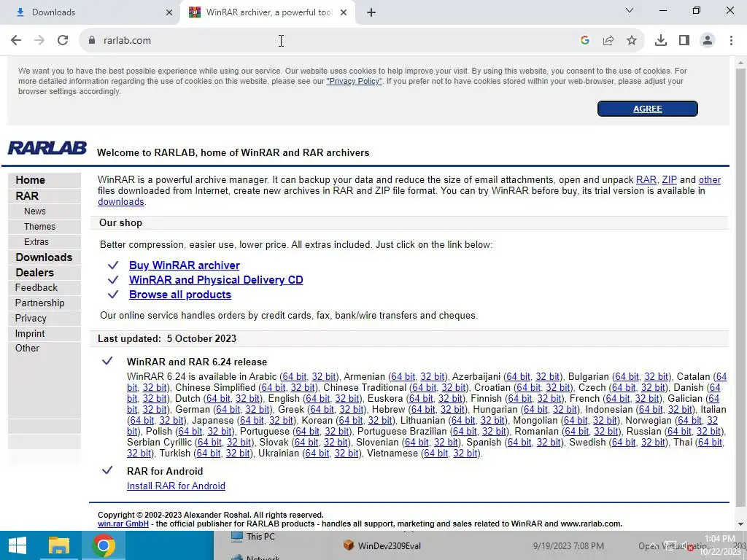Open tab search dropdown chevron
The height and width of the screenshot is (560, 747).
point(630,10)
